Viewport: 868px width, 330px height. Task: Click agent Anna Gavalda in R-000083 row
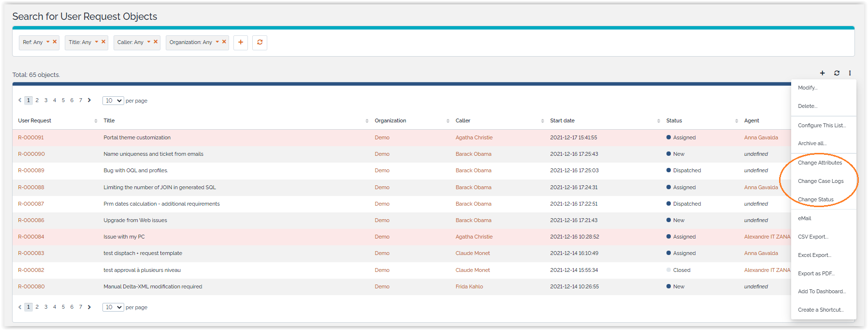761,253
